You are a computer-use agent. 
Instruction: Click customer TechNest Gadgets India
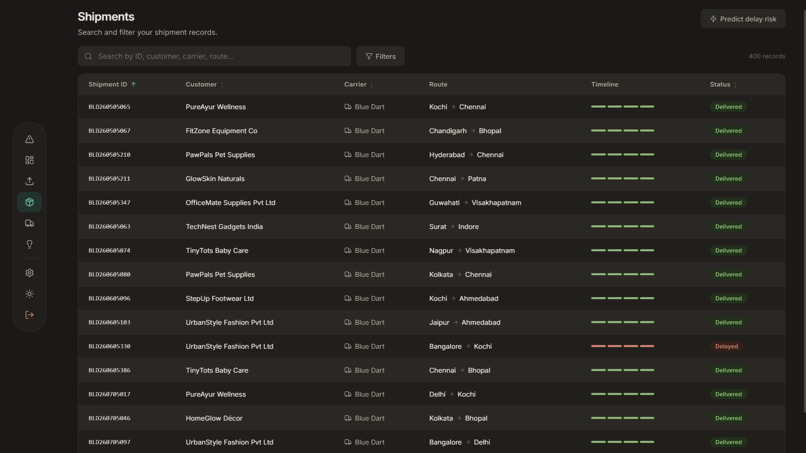click(224, 226)
